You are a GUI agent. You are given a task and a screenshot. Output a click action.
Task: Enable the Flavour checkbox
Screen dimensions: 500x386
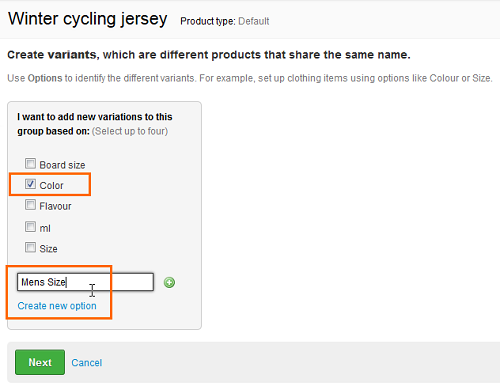click(x=30, y=205)
